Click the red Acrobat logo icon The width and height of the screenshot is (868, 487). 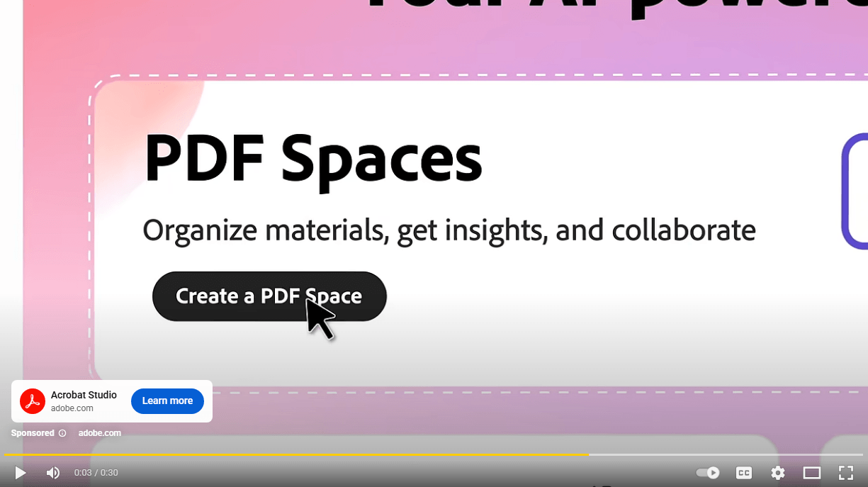33,401
